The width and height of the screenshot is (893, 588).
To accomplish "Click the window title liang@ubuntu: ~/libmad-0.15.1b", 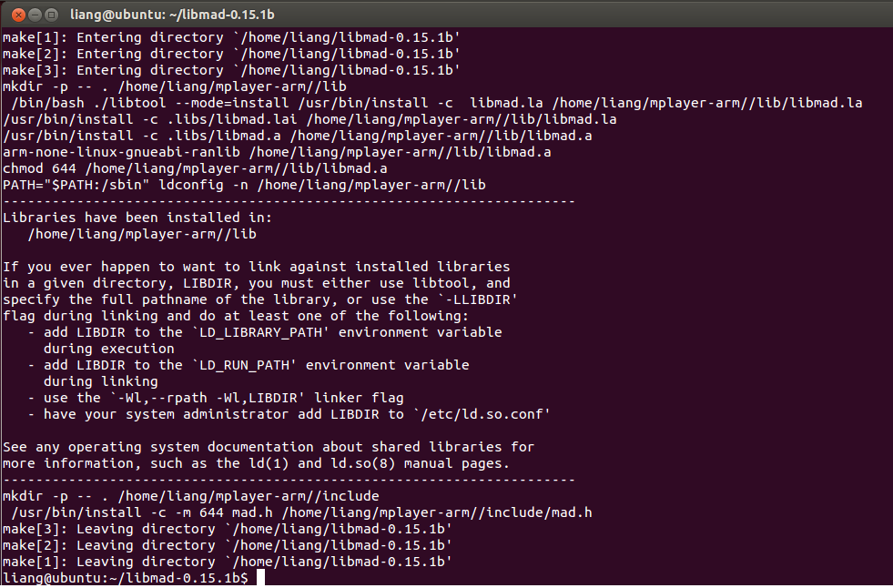I will (x=172, y=15).
